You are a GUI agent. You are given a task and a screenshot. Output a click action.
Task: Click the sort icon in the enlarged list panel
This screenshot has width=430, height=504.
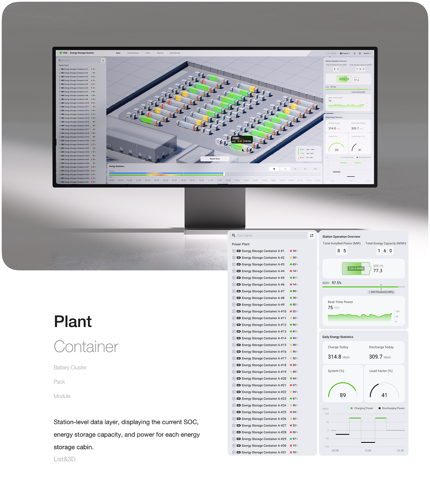[312, 235]
